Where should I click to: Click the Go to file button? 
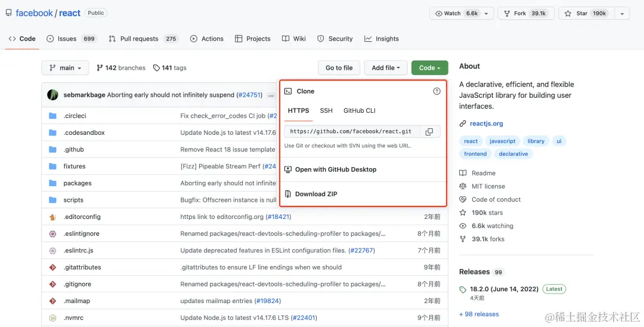(339, 68)
